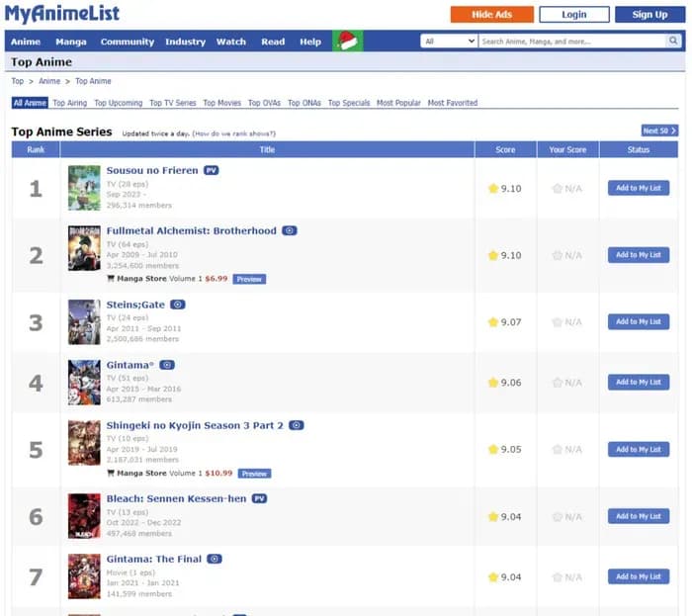
Task: Click the search magnifier icon
Action: click(673, 42)
